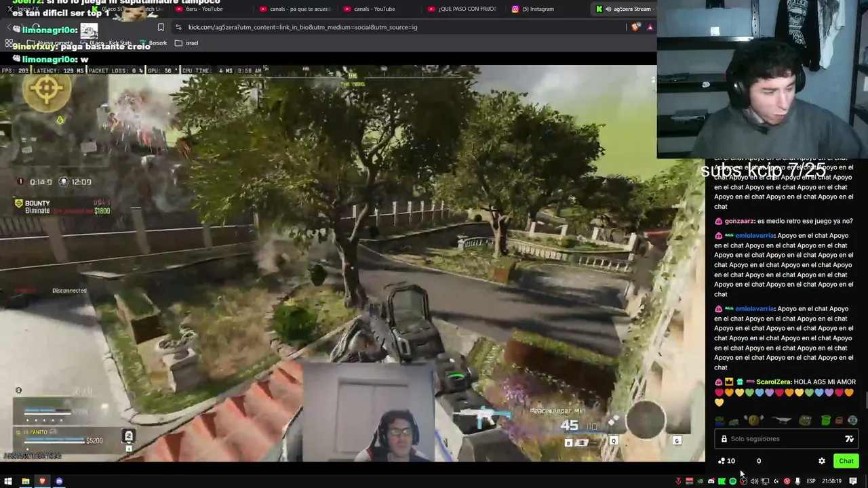
Task: Click the Kick tray icon
Action: click(722, 481)
